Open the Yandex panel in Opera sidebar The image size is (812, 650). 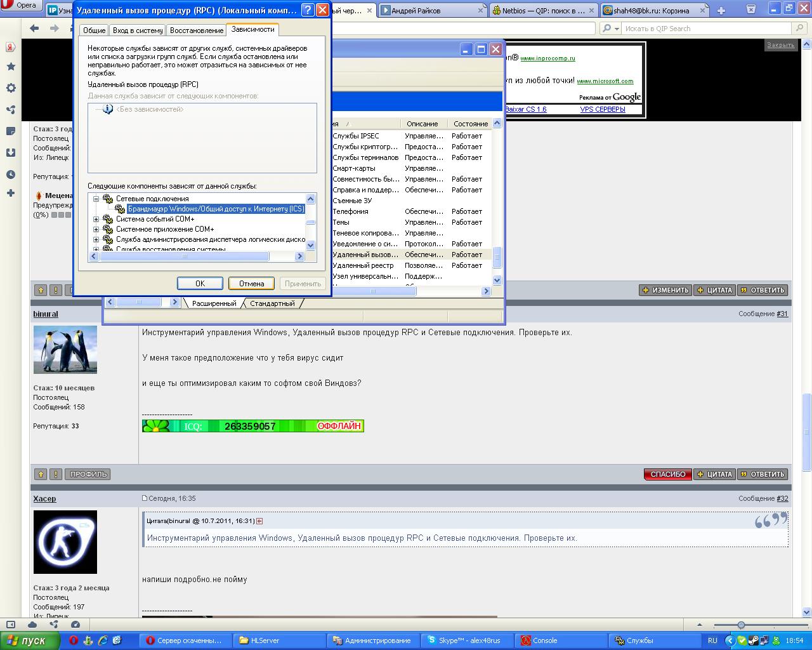point(11,47)
